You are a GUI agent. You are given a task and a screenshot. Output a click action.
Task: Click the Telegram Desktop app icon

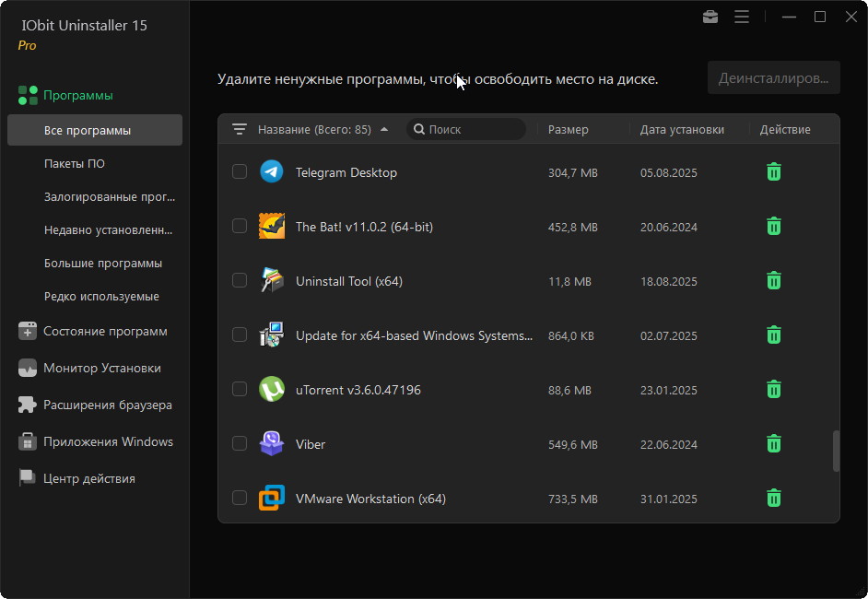coord(272,172)
